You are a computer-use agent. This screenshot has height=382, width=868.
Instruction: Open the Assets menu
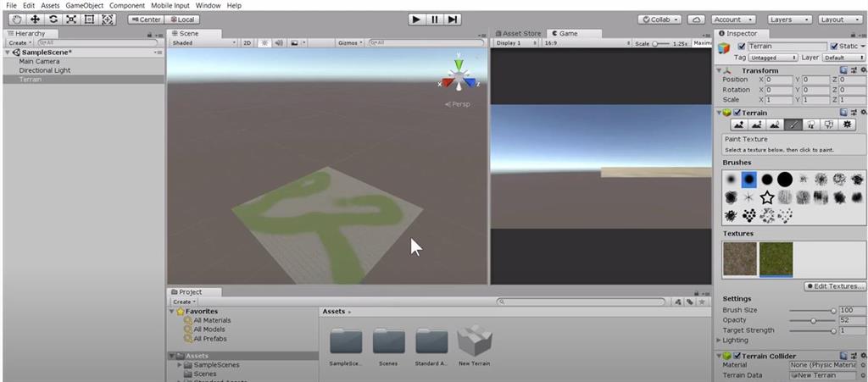pyautogui.click(x=50, y=6)
